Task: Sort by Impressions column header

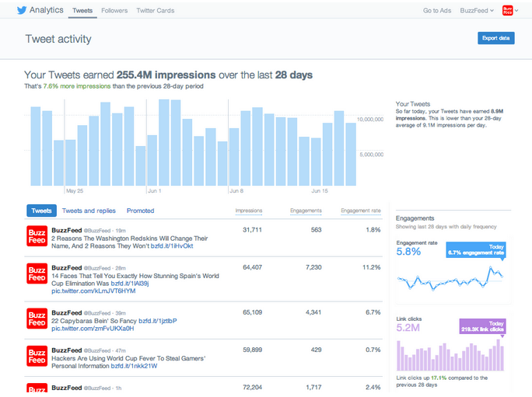Action: (x=249, y=211)
